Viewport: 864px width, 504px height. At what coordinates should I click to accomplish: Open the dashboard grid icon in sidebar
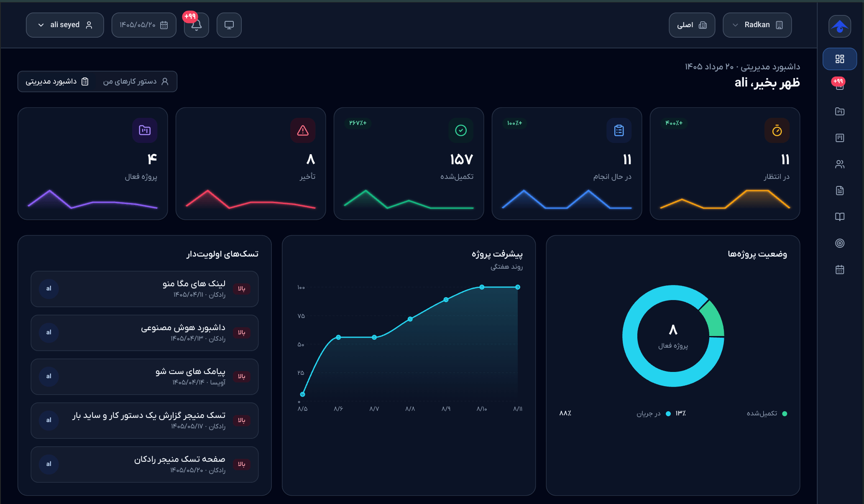point(840,59)
